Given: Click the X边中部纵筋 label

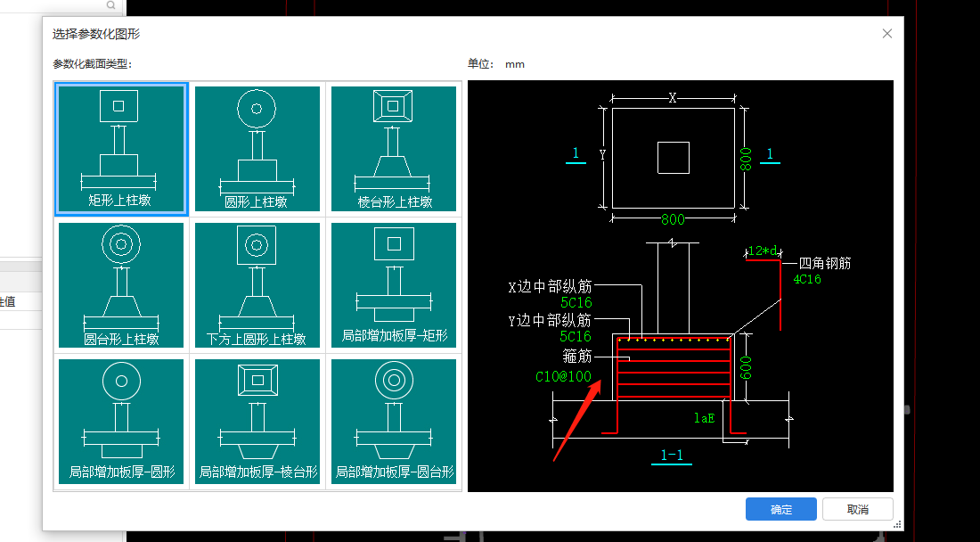Looking at the screenshot, I should tap(550, 287).
